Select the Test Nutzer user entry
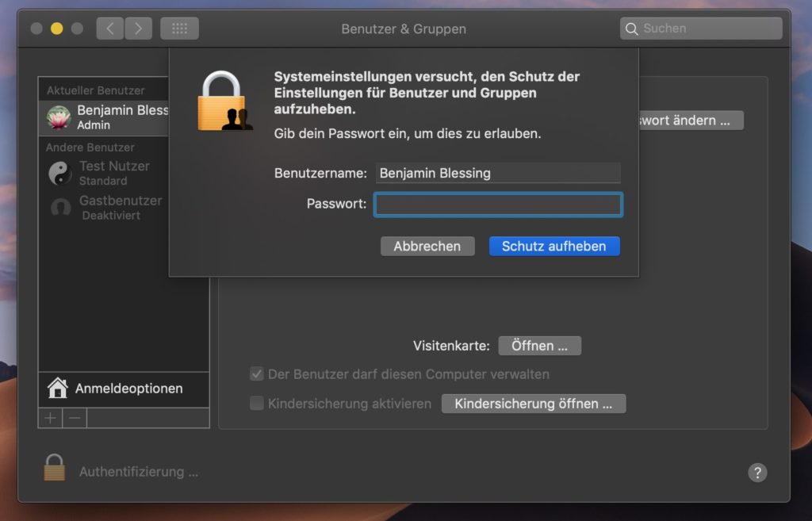The image size is (812, 521). tap(104, 173)
